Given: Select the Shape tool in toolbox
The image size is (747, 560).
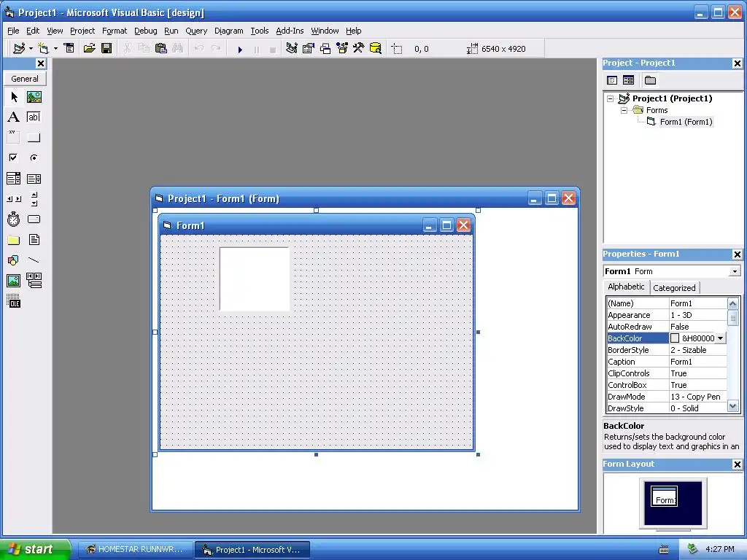Looking at the screenshot, I should [14, 260].
